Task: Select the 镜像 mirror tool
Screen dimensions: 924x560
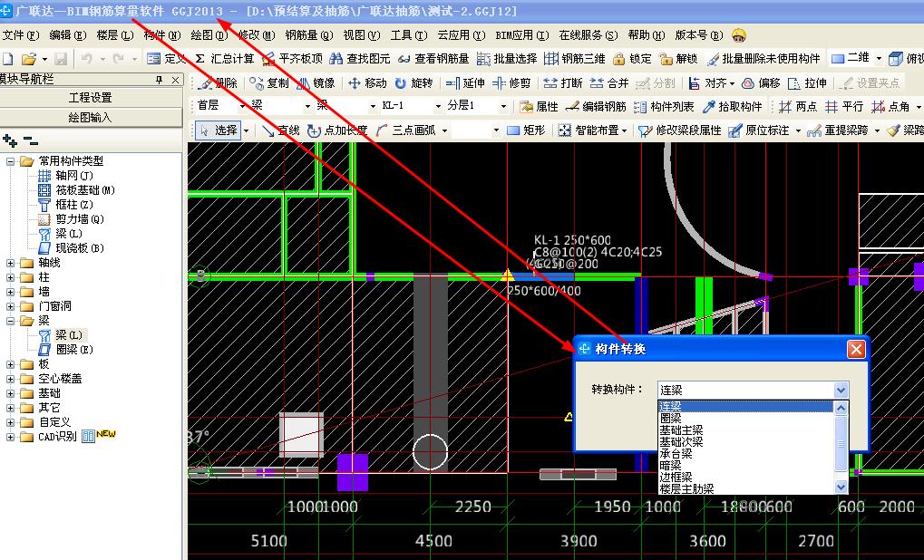Action: [x=316, y=83]
